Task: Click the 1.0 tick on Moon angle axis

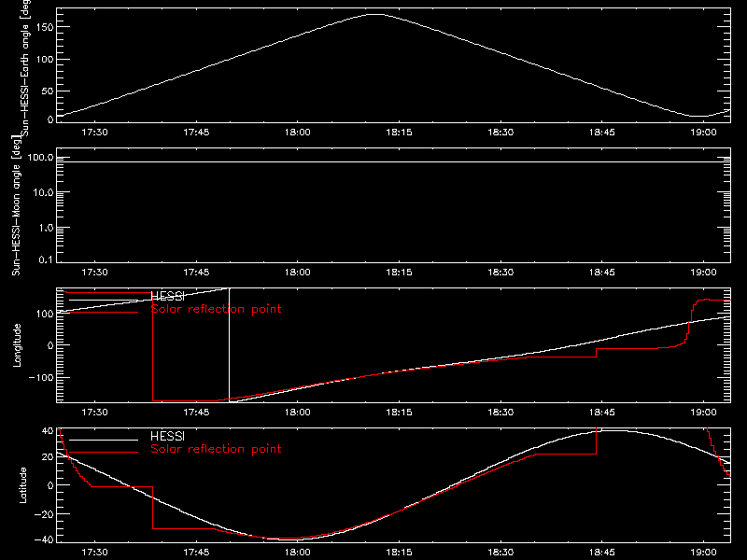Action: pos(46,228)
